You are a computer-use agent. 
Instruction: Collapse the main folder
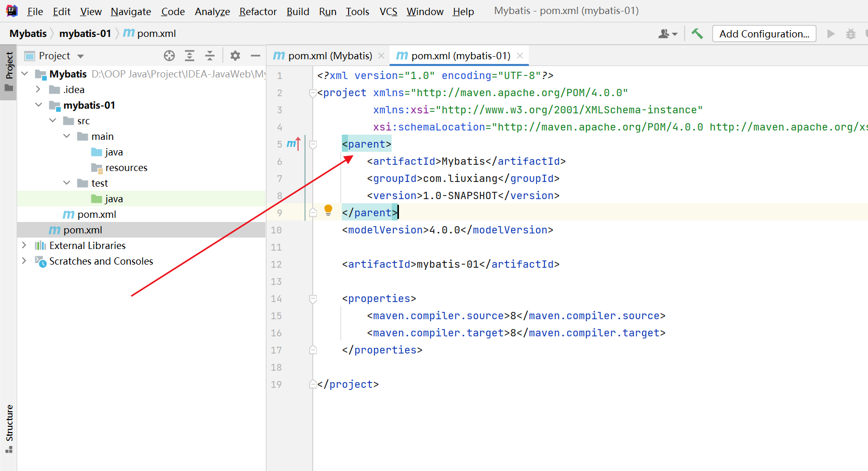click(66, 136)
